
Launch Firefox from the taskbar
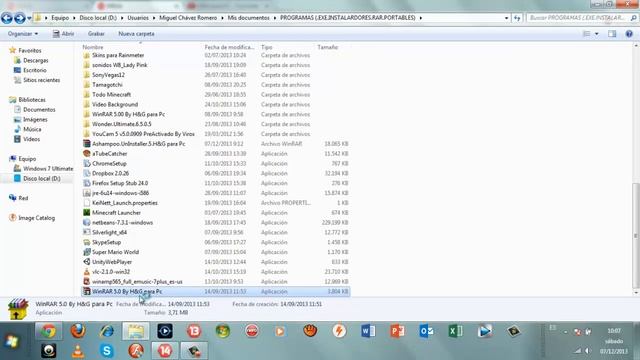pos(78,331)
